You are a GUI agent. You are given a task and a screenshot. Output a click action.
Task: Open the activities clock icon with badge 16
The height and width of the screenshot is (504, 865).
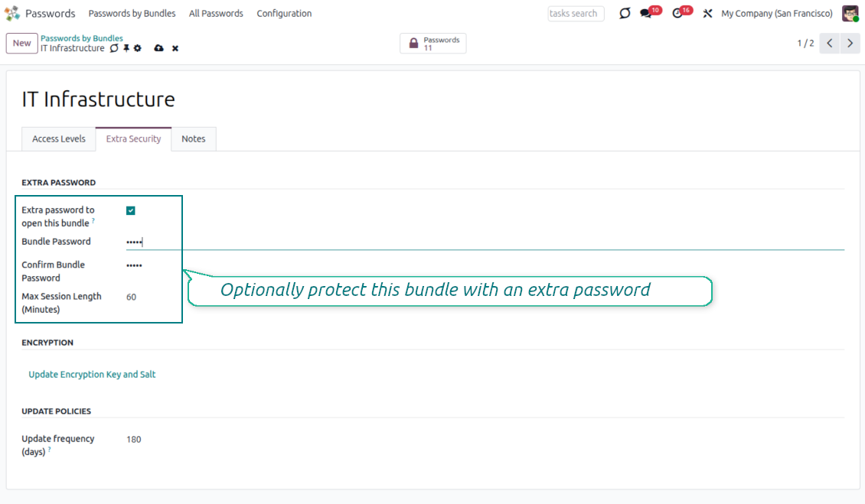tap(677, 14)
